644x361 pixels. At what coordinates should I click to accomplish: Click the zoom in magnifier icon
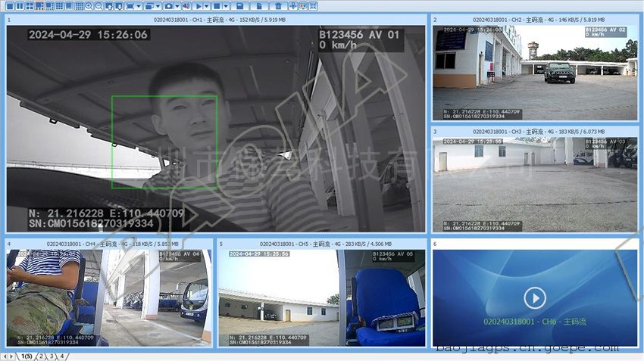click(89, 6)
